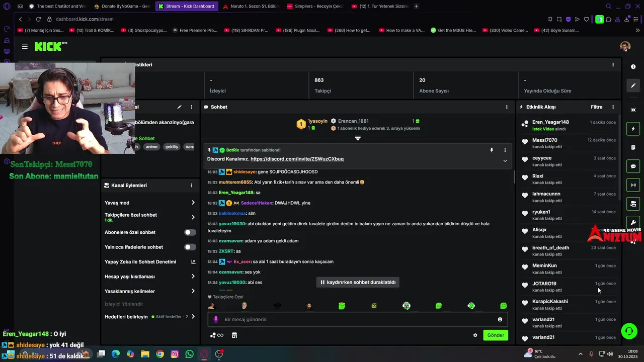Expand Takipçilere özel sohbet settings
The height and width of the screenshot is (362, 644).
[193, 217]
